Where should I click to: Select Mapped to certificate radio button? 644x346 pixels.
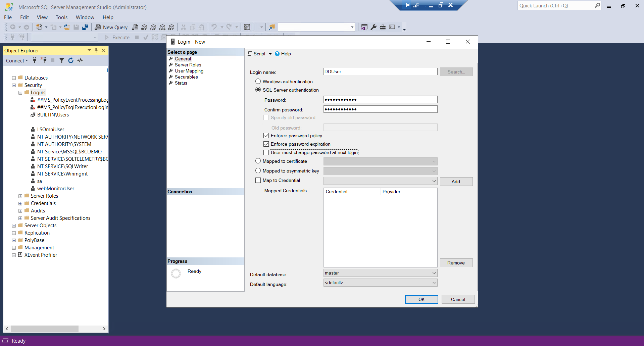pyautogui.click(x=258, y=161)
